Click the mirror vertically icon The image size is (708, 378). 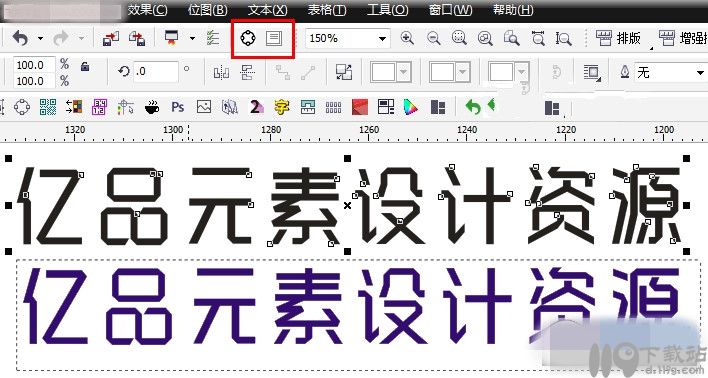tap(247, 72)
